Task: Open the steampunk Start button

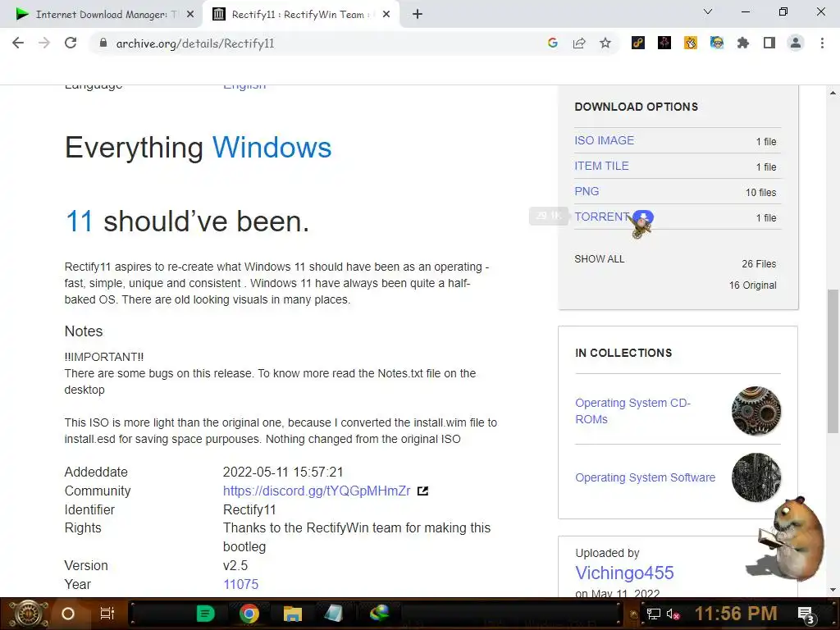Action: (x=29, y=614)
